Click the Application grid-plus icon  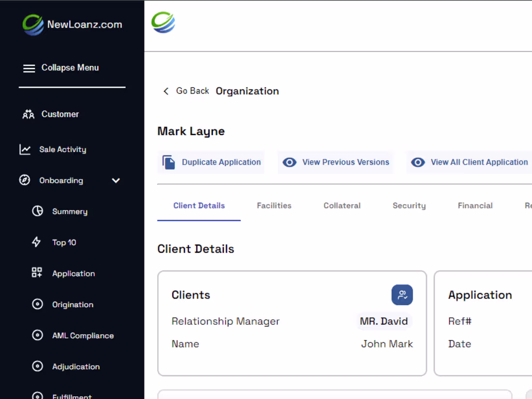tap(37, 273)
